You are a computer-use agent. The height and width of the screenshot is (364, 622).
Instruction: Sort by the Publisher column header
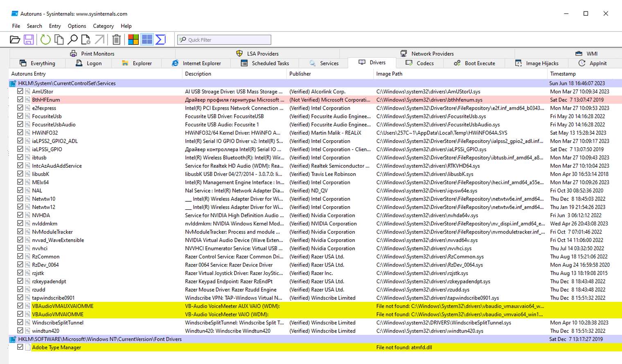[330, 74]
